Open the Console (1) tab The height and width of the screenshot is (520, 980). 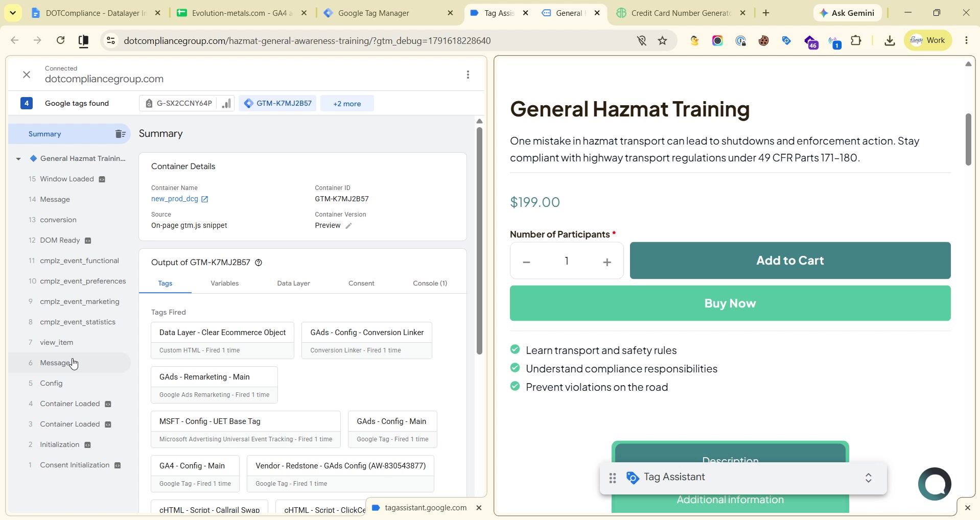point(430,283)
